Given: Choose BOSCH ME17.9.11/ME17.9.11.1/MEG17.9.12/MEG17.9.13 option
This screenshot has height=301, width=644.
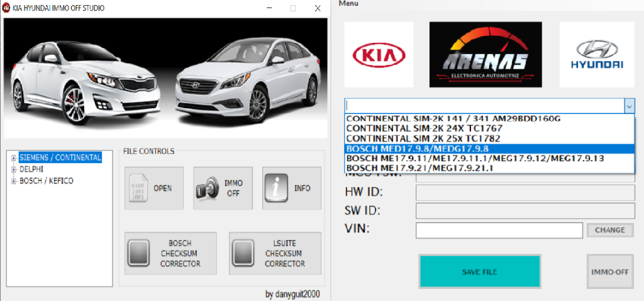Looking at the screenshot, I should 489,158.
